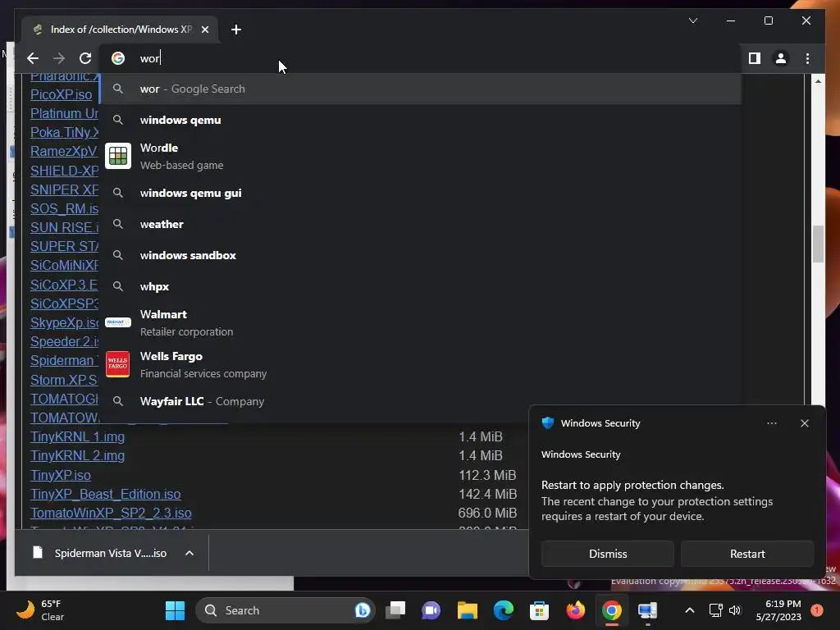
Task: Open a new tab with the plus button
Action: [236, 30]
